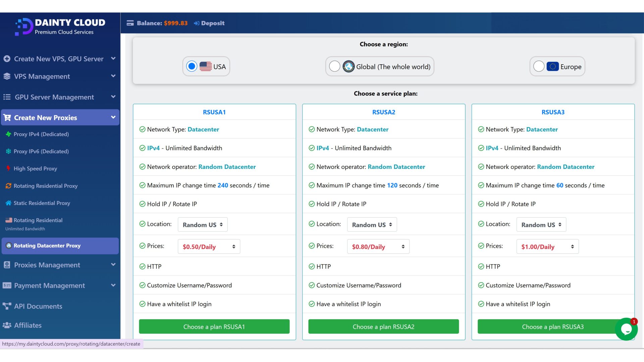Click the icon beside Proxies Management

pyautogui.click(x=7, y=265)
